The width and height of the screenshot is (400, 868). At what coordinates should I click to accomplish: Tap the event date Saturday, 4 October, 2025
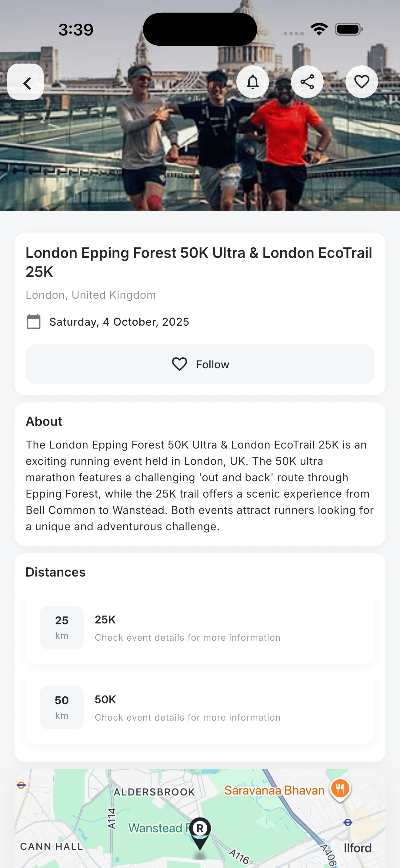pyautogui.click(x=119, y=322)
